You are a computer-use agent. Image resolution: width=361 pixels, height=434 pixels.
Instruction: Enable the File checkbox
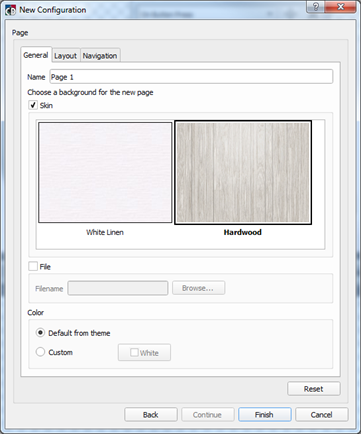pyautogui.click(x=33, y=266)
